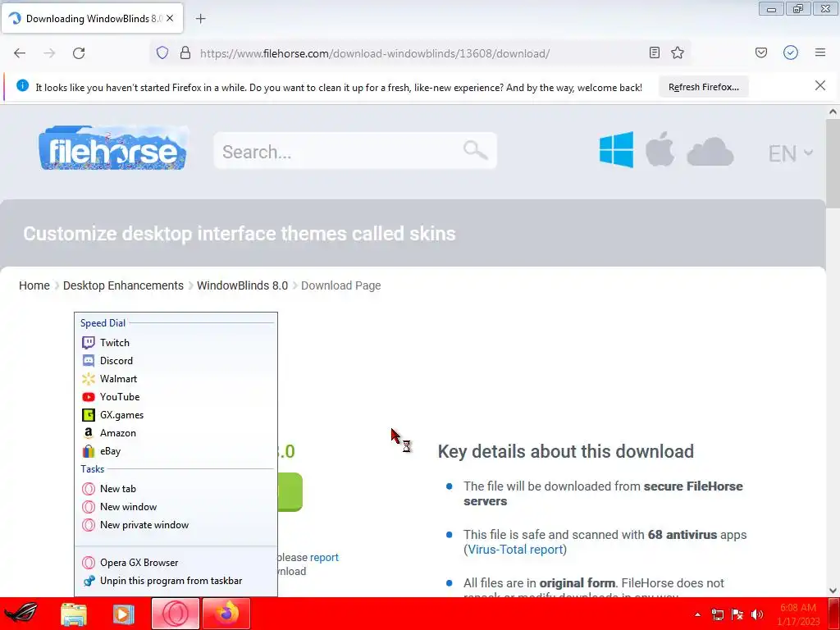This screenshot has width=840, height=630.
Task: Click the taskbar clock showing 6:08 AM
Action: click(798, 614)
